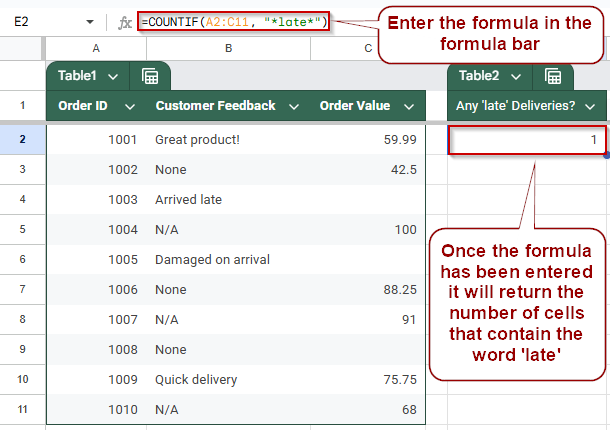Select the result cell showing 1
This screenshot has height=430, width=610.
point(527,140)
